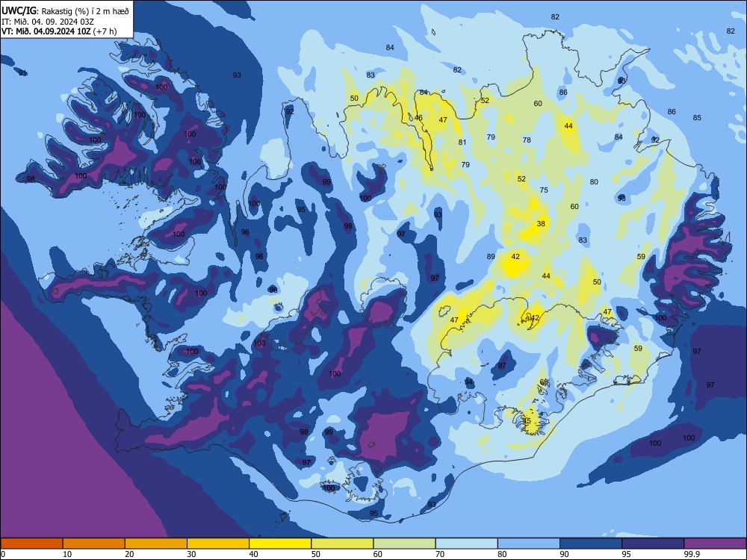Click the legend tick label '90'
This screenshot has width=747, height=560.
(x=565, y=554)
